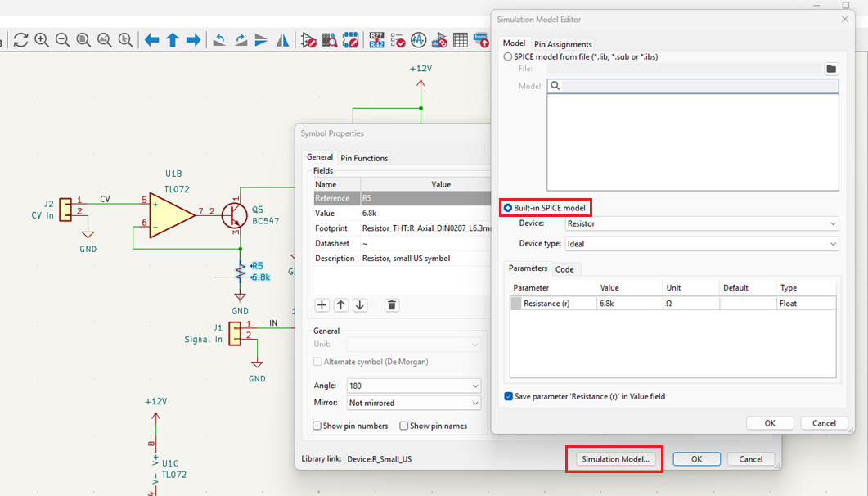Click the Model search field

coord(693,86)
